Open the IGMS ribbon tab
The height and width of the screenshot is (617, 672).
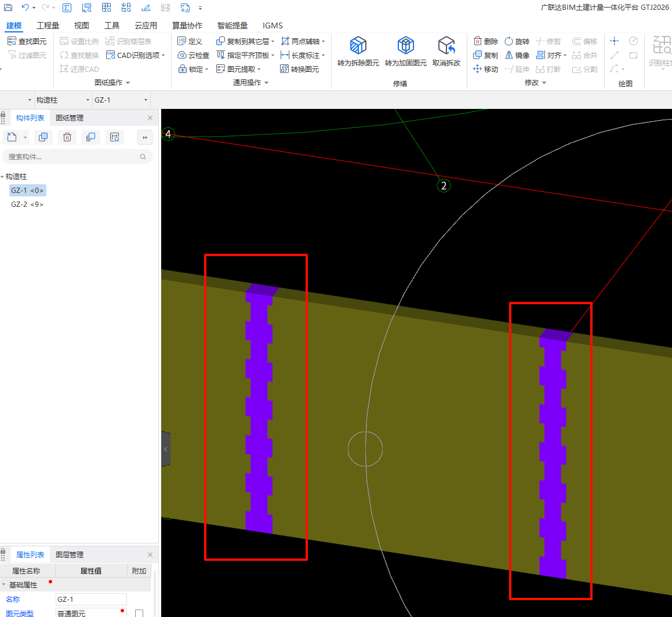(273, 25)
